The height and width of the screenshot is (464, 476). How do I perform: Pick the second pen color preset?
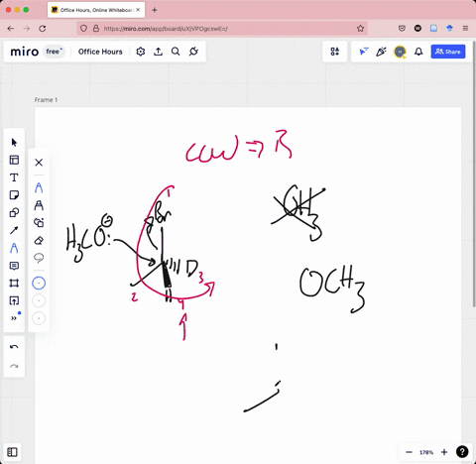point(39,300)
